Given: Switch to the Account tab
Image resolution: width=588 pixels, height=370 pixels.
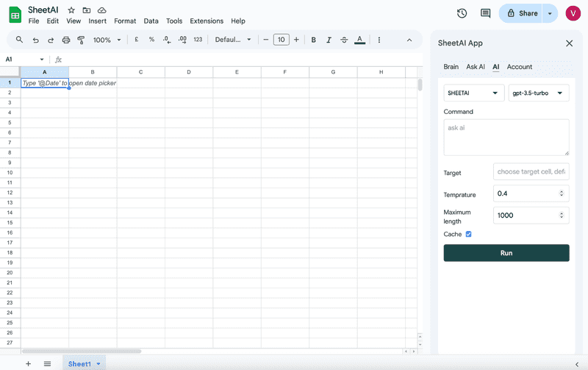Looking at the screenshot, I should [520, 67].
